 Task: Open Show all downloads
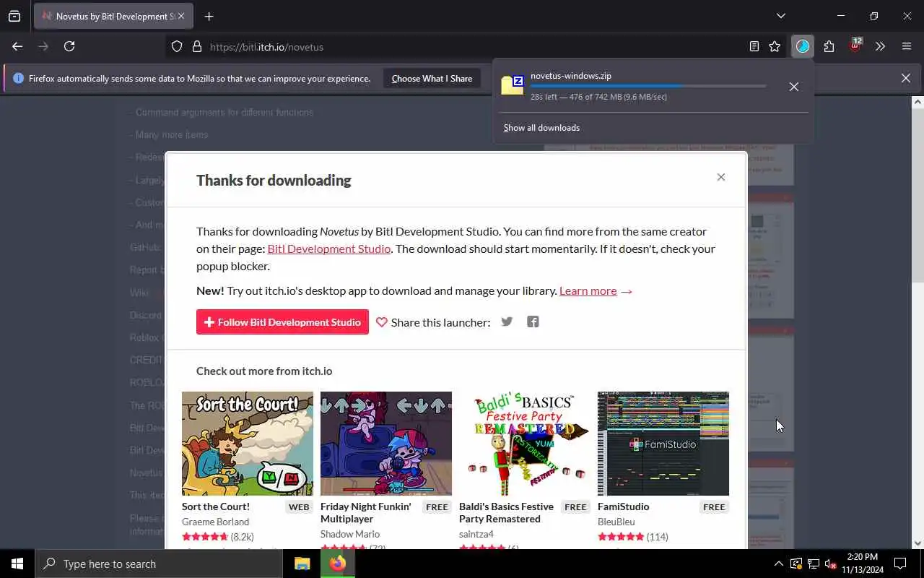tap(541, 128)
